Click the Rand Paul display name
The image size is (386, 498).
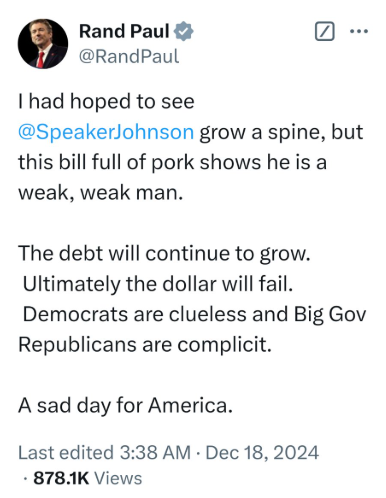124,31
